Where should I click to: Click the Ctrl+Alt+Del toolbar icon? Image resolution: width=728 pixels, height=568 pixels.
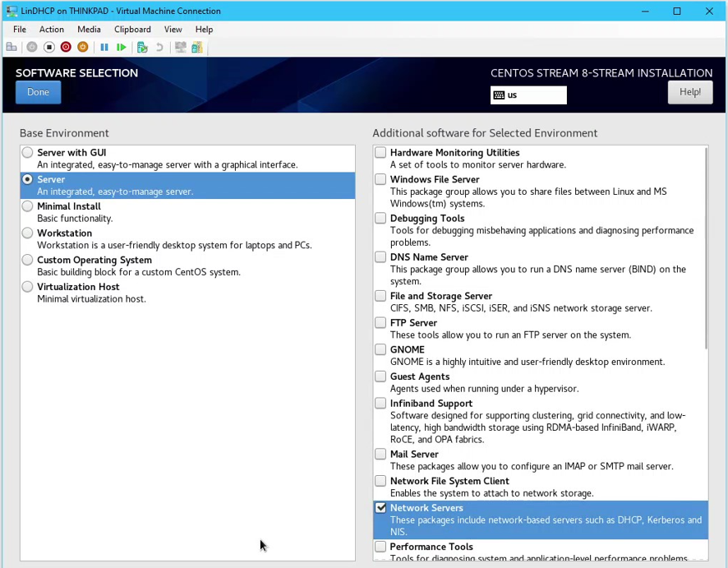(x=12, y=47)
